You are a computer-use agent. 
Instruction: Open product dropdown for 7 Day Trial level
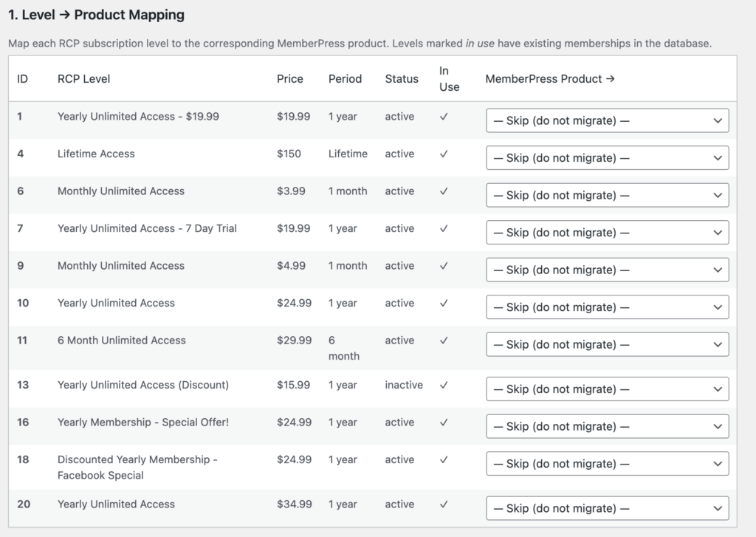(607, 233)
